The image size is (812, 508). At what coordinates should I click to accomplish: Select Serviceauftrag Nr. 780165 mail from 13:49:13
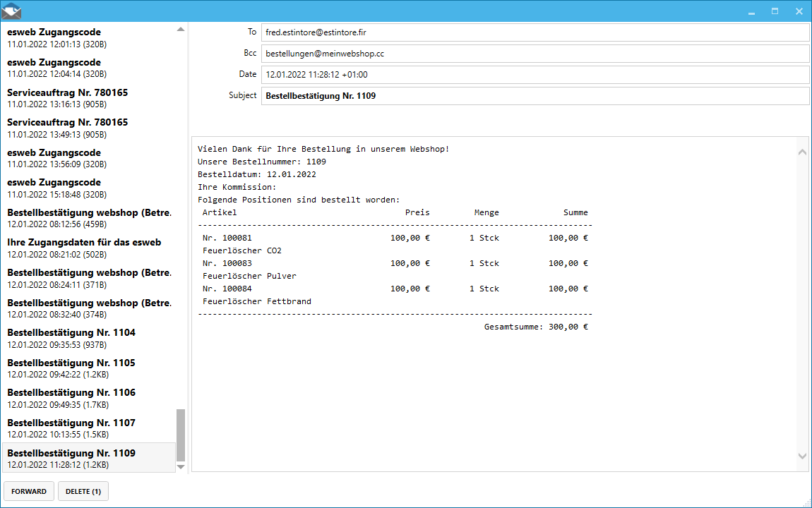pos(89,128)
